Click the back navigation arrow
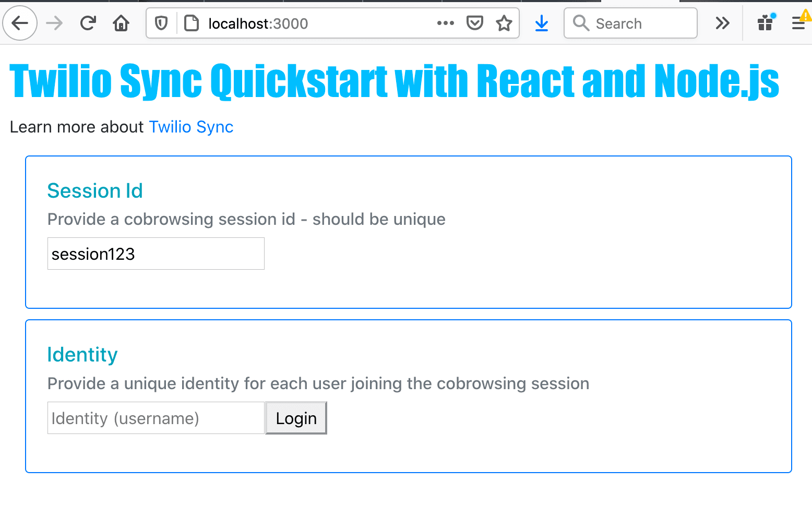The height and width of the screenshot is (506, 812). [19, 23]
